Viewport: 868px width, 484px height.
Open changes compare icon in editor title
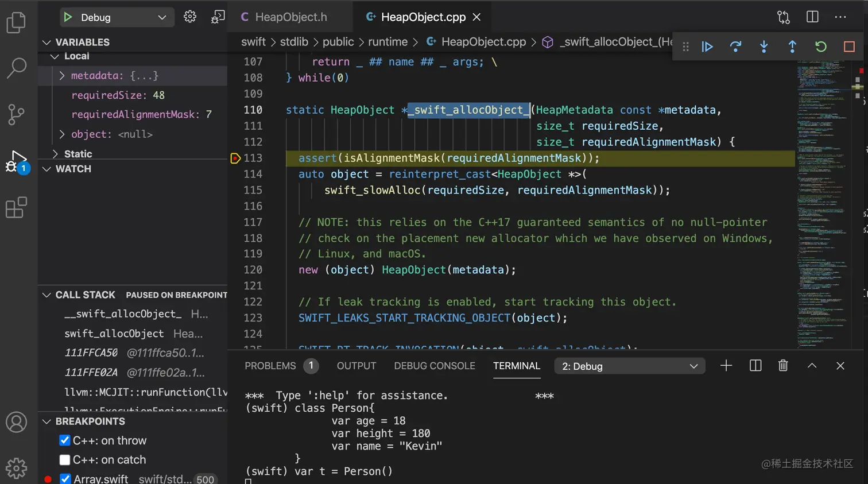click(x=784, y=17)
